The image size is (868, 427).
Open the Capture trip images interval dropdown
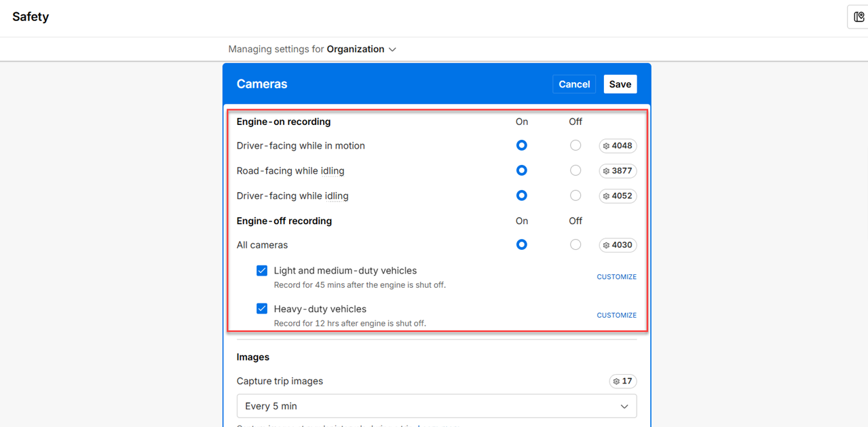[x=436, y=406]
